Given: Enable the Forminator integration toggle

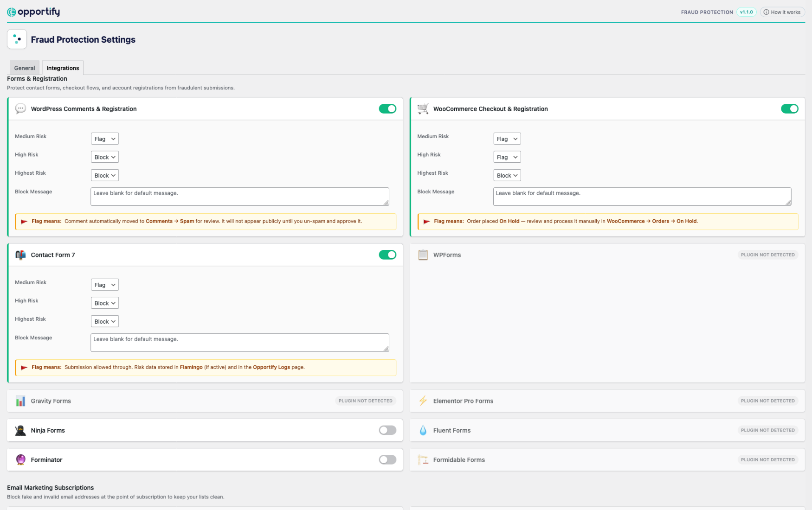Looking at the screenshot, I should tap(387, 459).
